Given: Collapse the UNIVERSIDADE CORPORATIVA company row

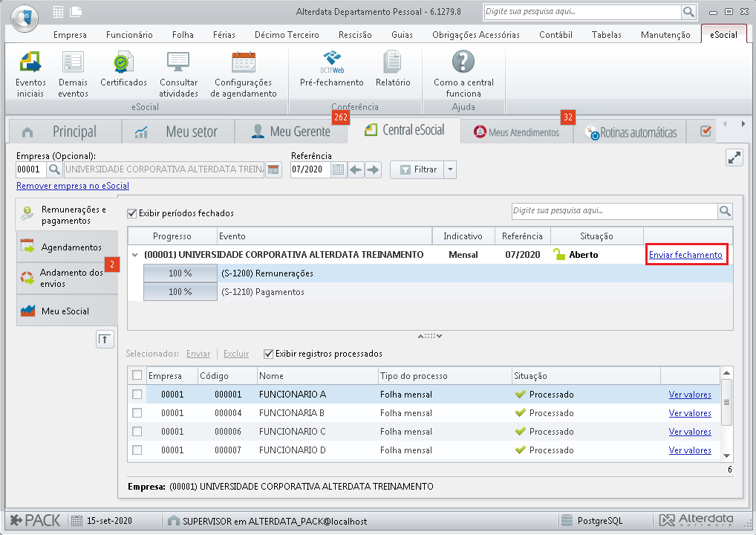Looking at the screenshot, I should point(135,255).
